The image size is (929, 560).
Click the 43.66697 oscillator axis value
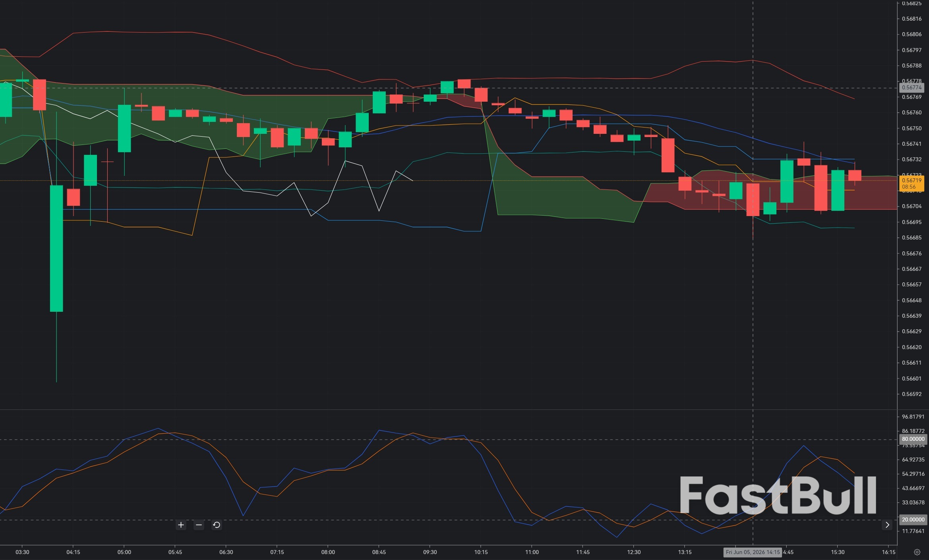pyautogui.click(x=913, y=488)
